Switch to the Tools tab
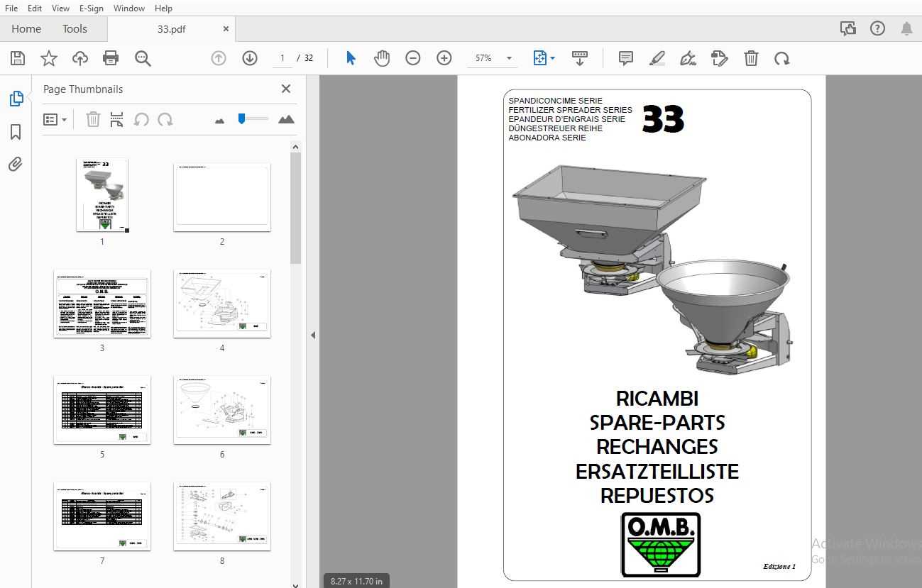The width and height of the screenshot is (922, 588). (75, 29)
